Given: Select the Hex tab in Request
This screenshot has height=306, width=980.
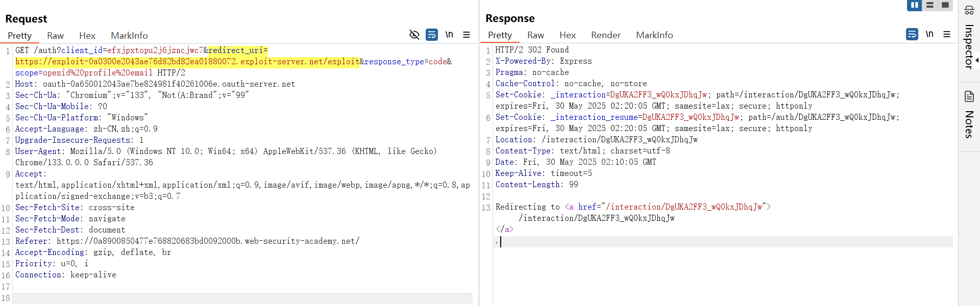Looking at the screenshot, I should (x=87, y=36).
